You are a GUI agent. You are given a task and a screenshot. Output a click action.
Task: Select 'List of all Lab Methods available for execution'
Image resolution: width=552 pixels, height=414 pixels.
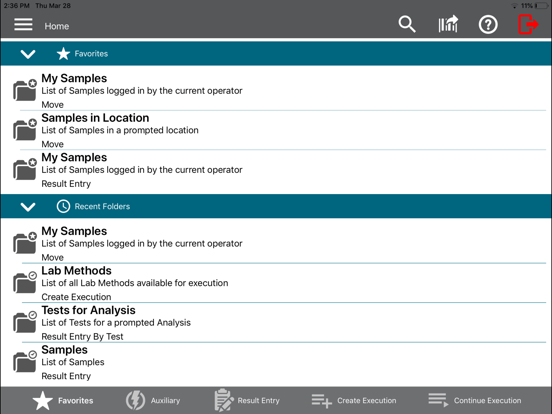(135, 283)
